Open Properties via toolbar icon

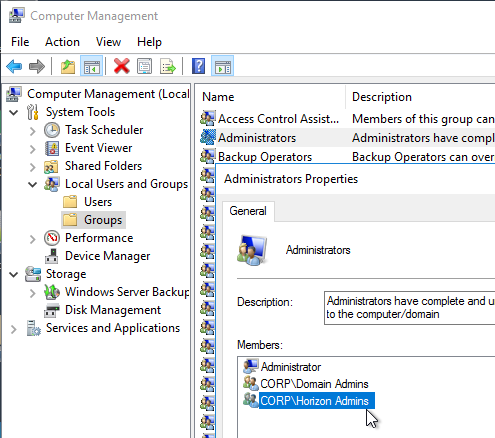pyautogui.click(x=144, y=66)
